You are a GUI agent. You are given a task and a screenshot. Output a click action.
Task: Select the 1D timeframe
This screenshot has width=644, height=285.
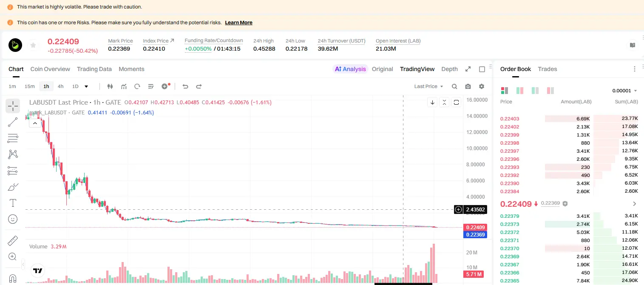pos(75,86)
